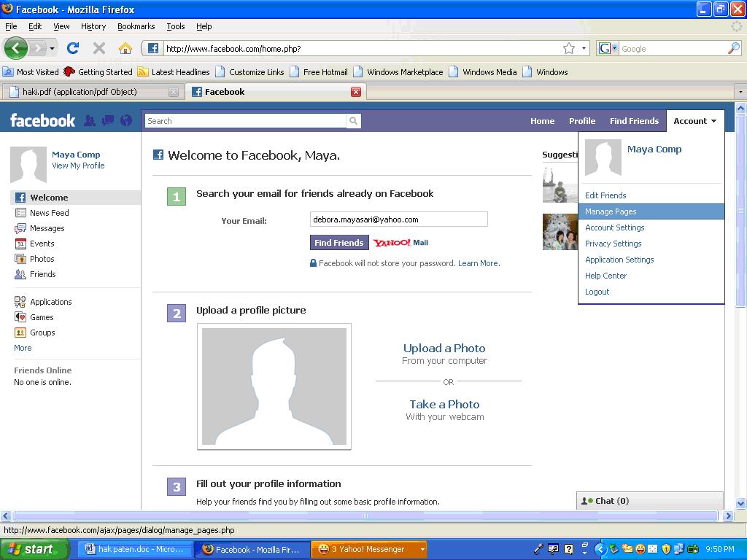Viewport: 747px width, 560px height.
Task: Open the Account dropdown arrow
Action: pos(713,121)
